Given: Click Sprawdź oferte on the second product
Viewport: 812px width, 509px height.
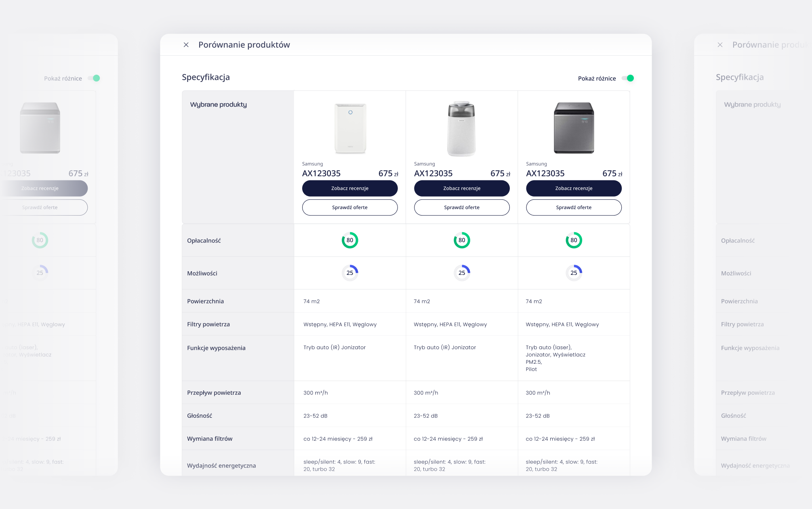Looking at the screenshot, I should click(462, 207).
